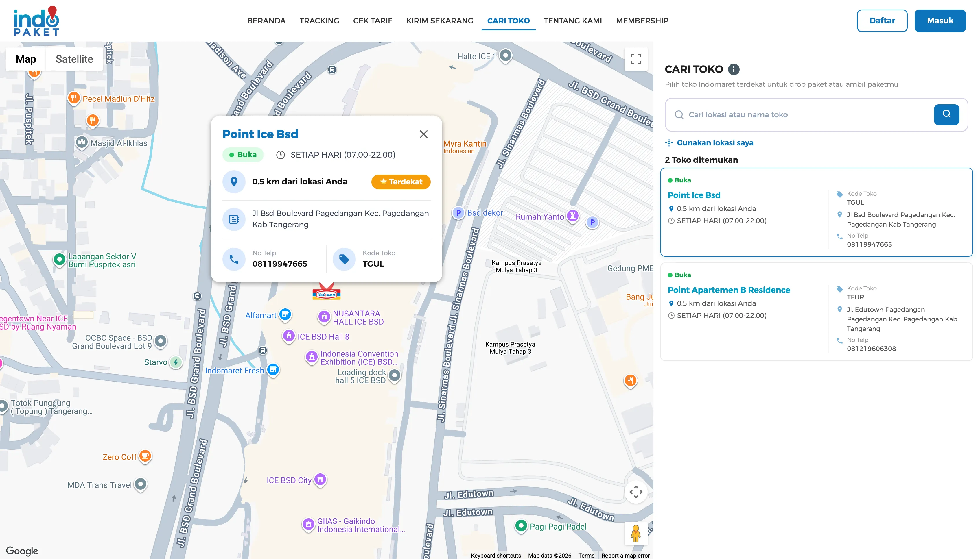980x559 pixels.
Task: Click phone icon in popup
Action: 233,259
